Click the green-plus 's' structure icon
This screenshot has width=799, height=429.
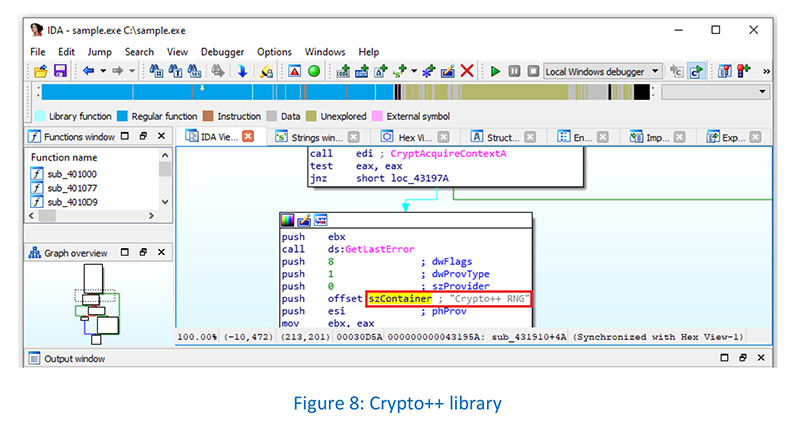(400, 71)
